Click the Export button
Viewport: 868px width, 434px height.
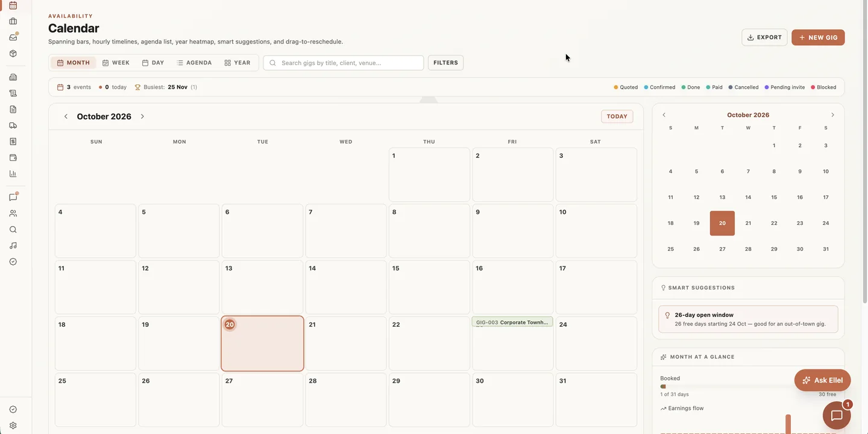764,37
